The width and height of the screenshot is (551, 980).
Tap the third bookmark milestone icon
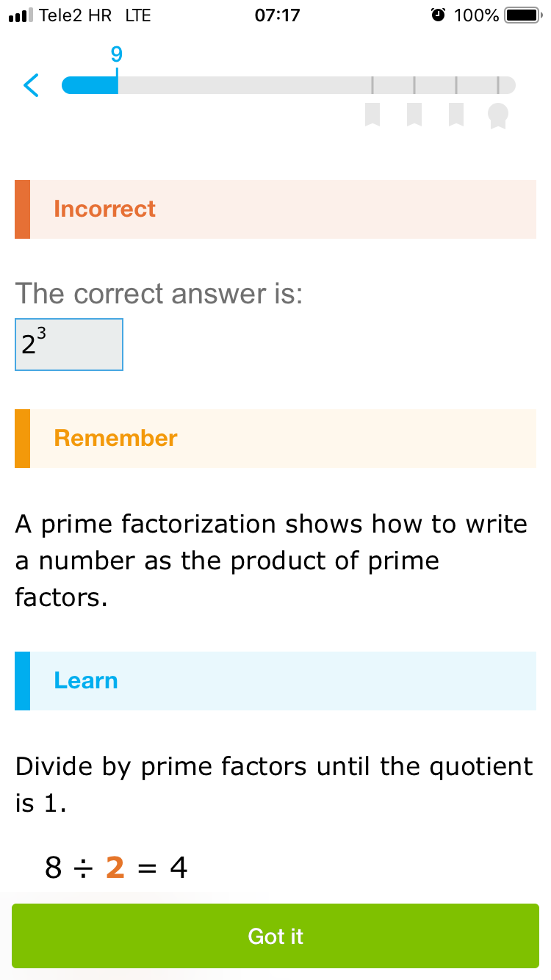coord(456,115)
